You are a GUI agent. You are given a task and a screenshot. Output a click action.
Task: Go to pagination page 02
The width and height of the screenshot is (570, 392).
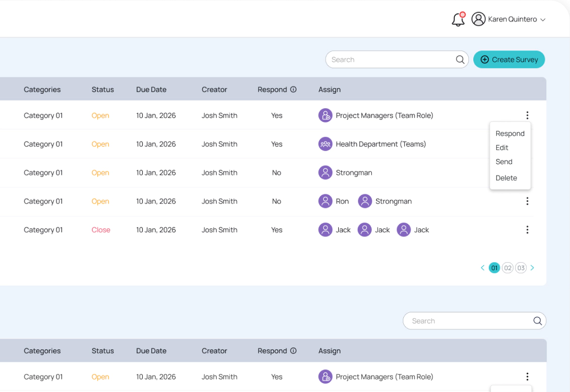pos(507,268)
